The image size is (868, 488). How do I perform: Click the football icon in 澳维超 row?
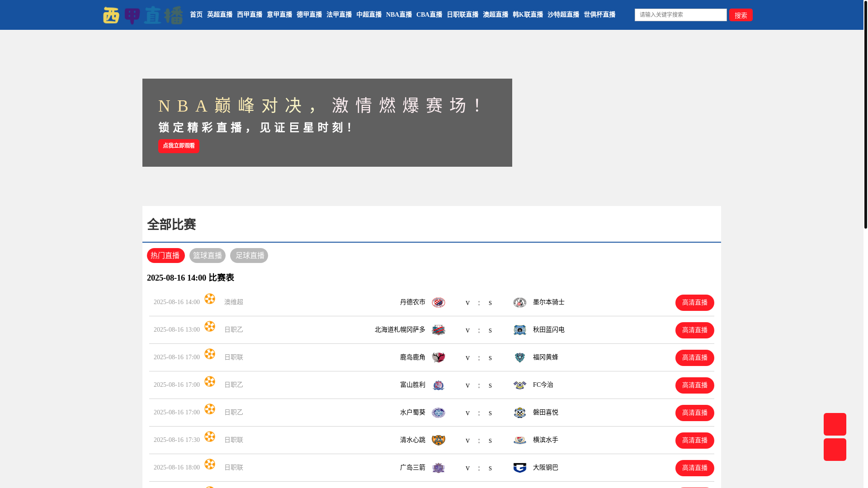[x=210, y=299]
